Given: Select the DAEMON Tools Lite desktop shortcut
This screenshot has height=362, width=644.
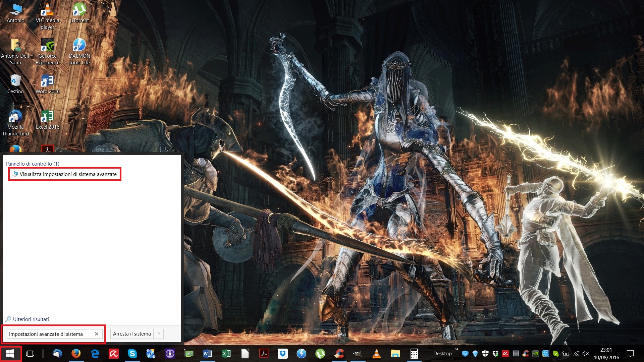Looking at the screenshot, I should (79, 52).
